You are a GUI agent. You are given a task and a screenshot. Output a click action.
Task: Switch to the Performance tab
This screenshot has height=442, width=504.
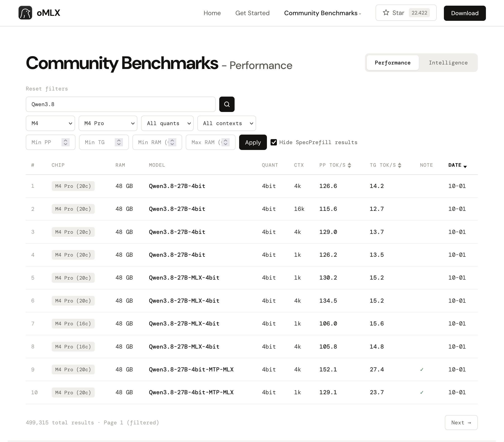[393, 63]
